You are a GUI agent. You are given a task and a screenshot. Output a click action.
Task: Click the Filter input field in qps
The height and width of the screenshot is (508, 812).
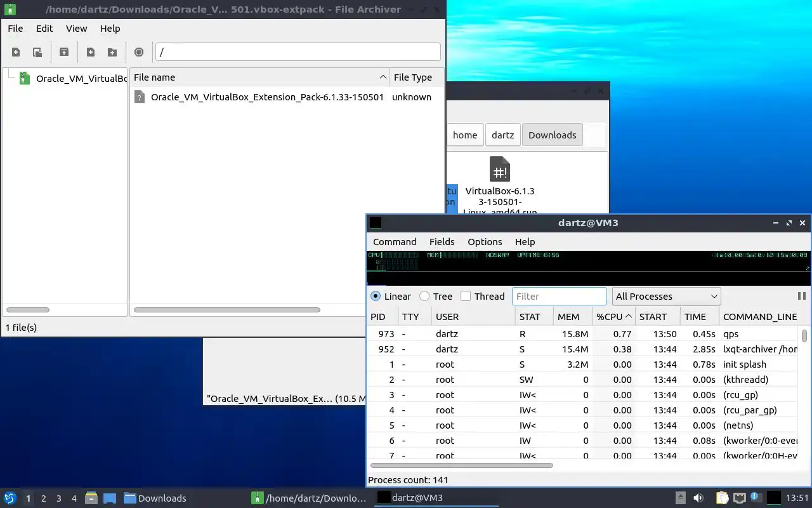560,296
